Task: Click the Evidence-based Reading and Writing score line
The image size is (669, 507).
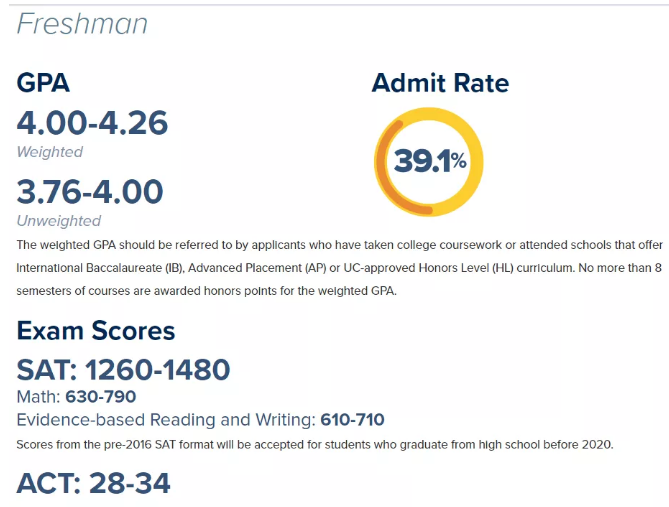Action: (200, 419)
